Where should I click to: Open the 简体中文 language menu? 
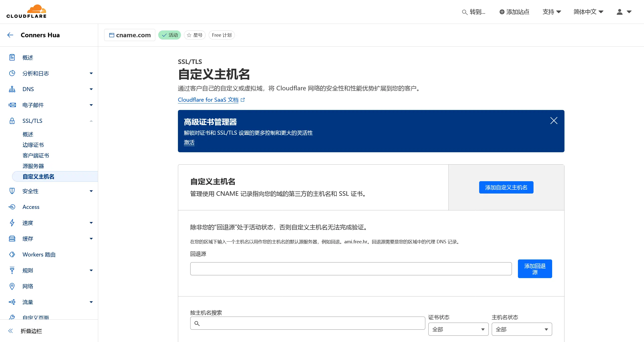[x=588, y=12]
